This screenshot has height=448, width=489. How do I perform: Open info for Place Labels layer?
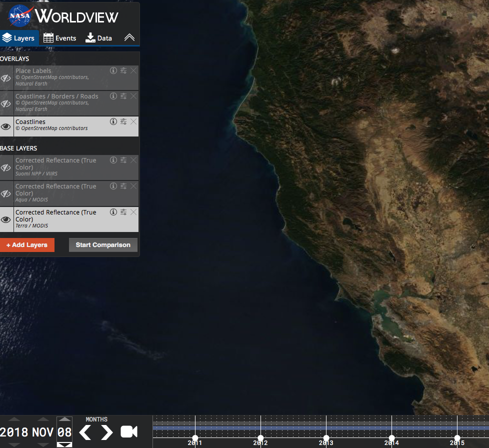click(113, 70)
